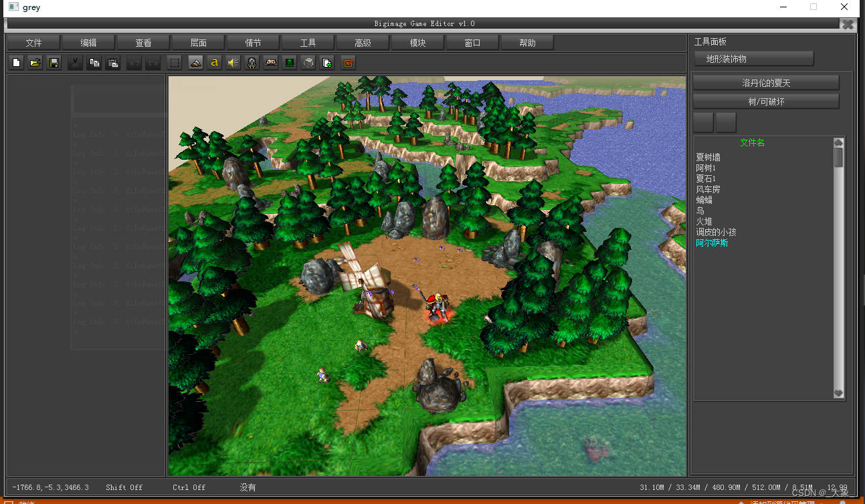Open the 编辑 menu
This screenshot has height=504, width=865.
[88, 43]
